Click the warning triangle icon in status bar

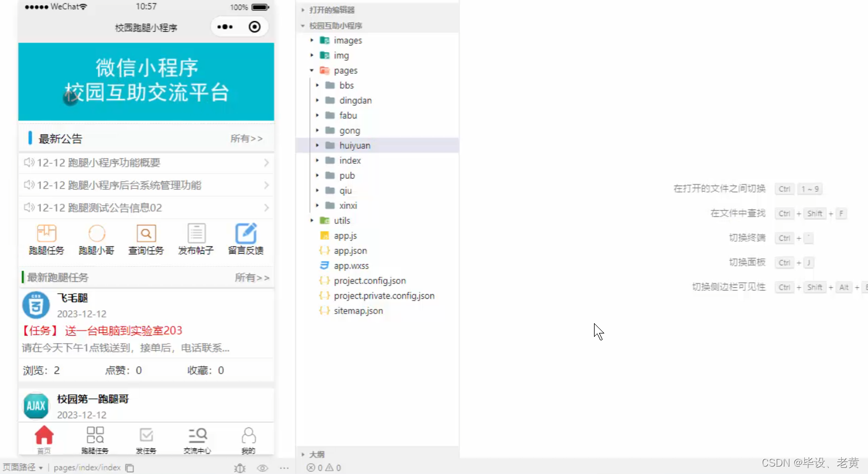[x=329, y=468]
